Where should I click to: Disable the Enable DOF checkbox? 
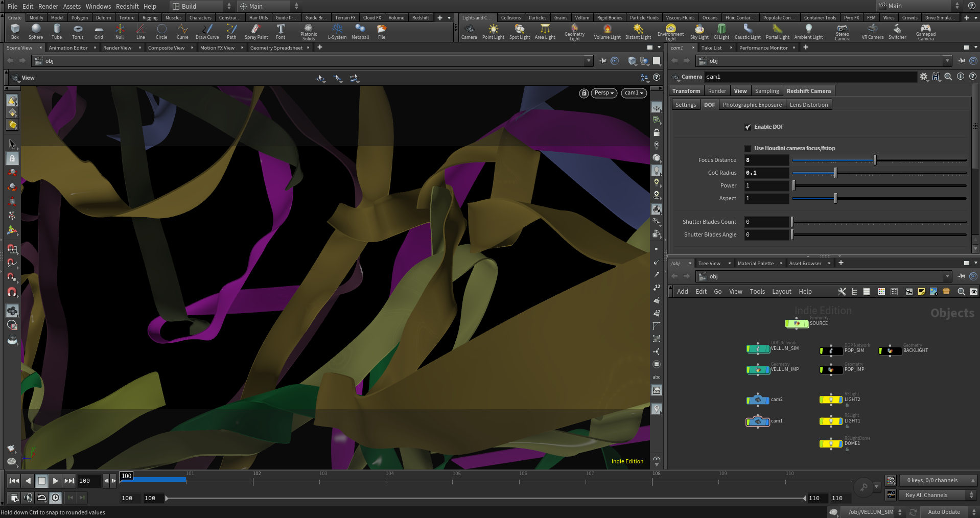tap(748, 127)
